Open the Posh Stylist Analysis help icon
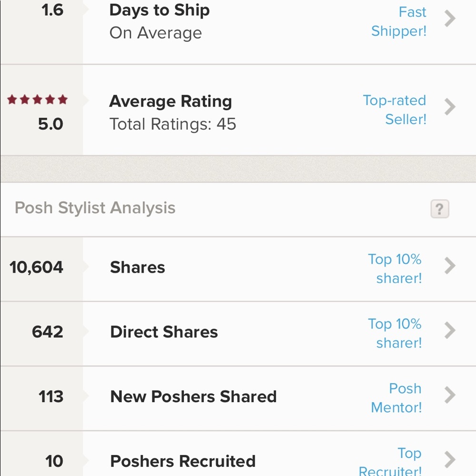 439,209
